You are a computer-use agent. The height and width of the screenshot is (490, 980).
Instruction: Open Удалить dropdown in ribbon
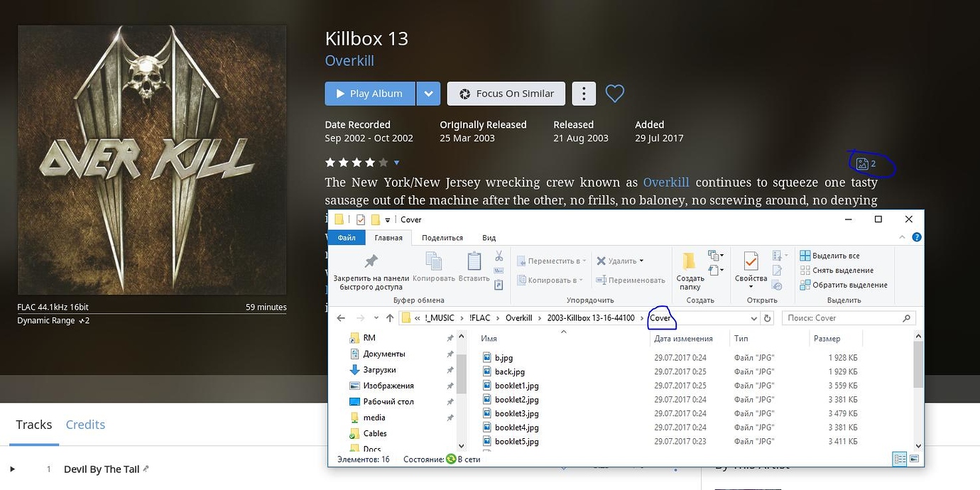[x=620, y=261]
